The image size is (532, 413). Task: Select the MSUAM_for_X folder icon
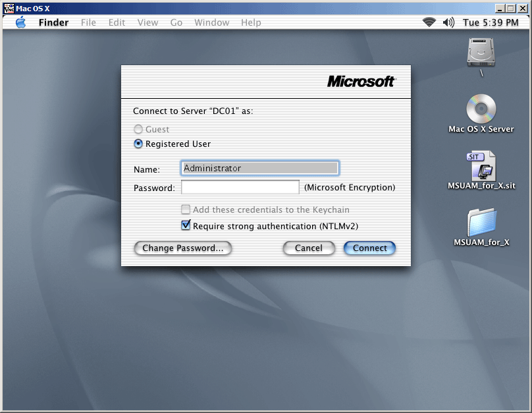tap(481, 223)
